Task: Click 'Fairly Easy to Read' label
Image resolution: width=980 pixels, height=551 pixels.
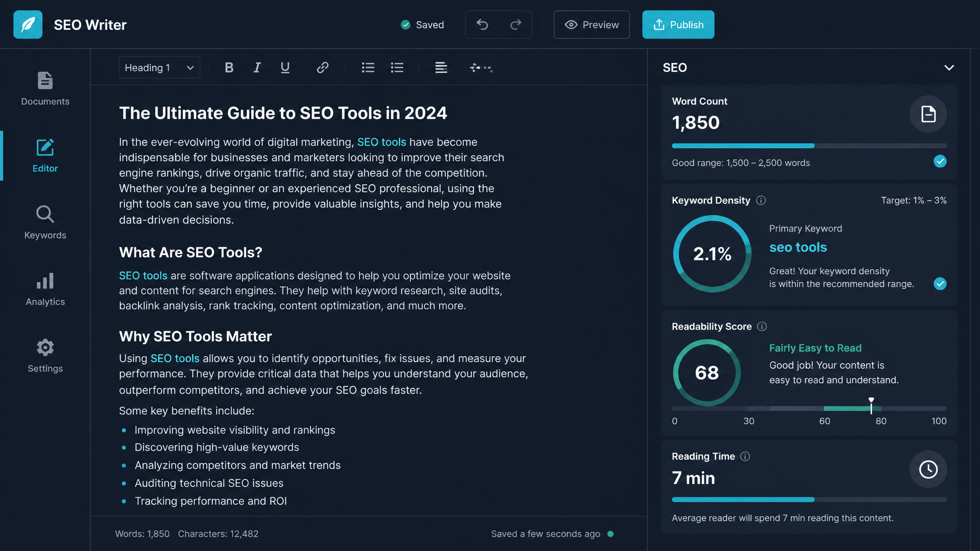Action: pyautogui.click(x=815, y=348)
